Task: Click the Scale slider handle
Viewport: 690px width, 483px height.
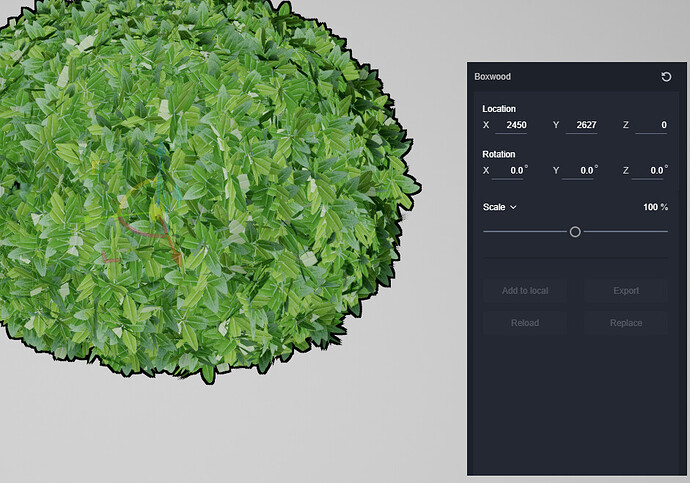Action: pos(575,232)
